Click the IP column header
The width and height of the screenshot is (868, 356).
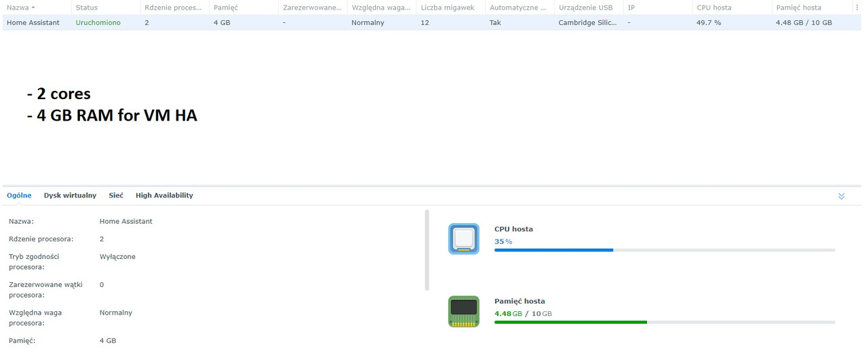point(658,7)
